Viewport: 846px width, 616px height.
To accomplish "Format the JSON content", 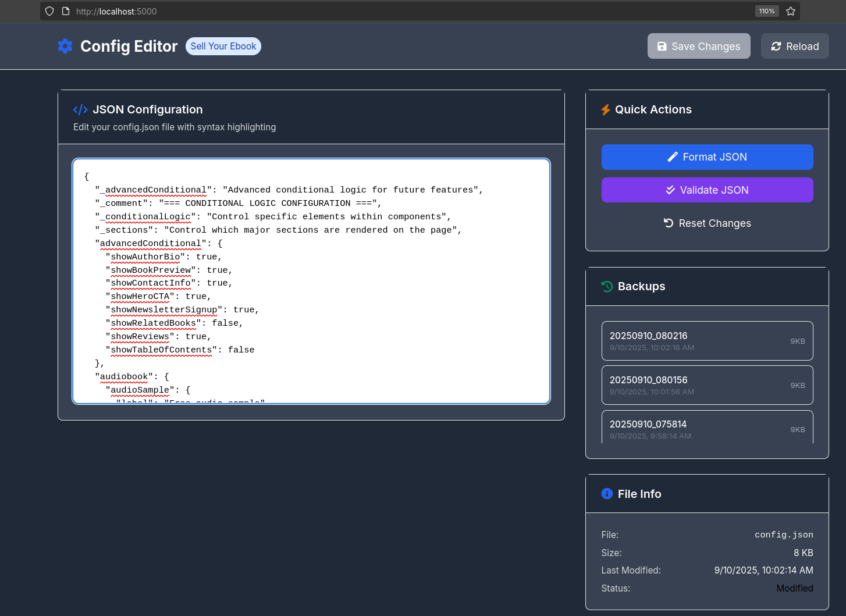I will point(708,157).
